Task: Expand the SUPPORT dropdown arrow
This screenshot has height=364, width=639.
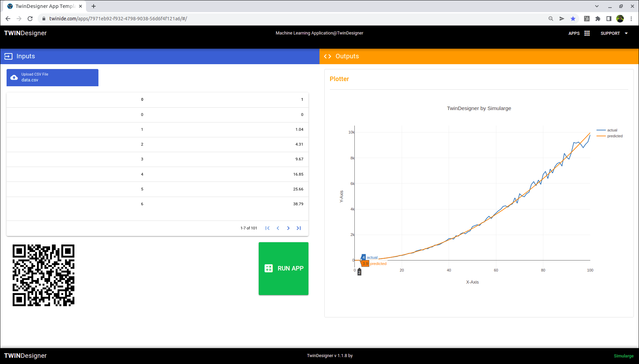Action: (x=626, y=33)
